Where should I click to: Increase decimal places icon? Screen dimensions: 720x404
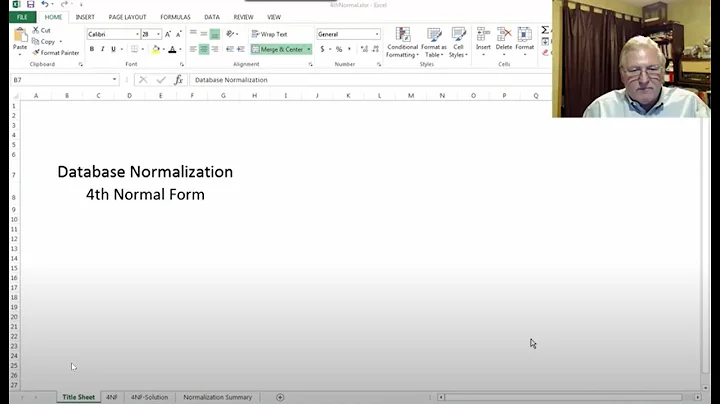(x=365, y=49)
